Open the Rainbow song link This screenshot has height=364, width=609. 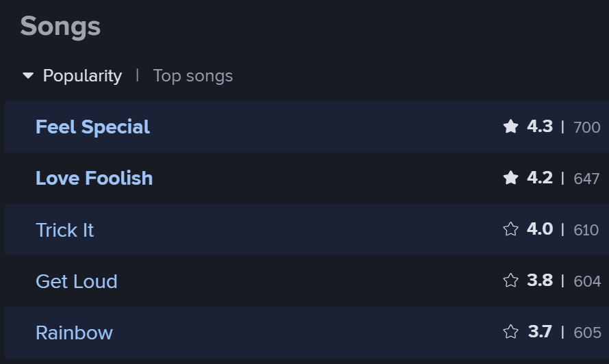[74, 333]
